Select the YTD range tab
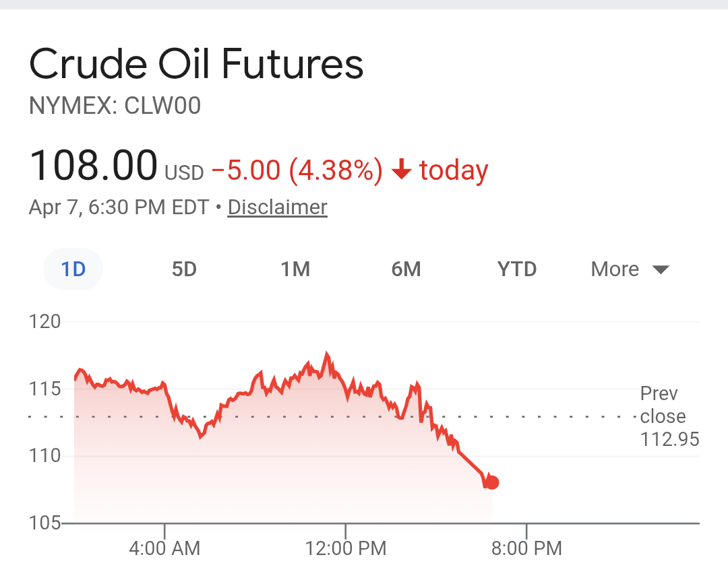 [517, 269]
